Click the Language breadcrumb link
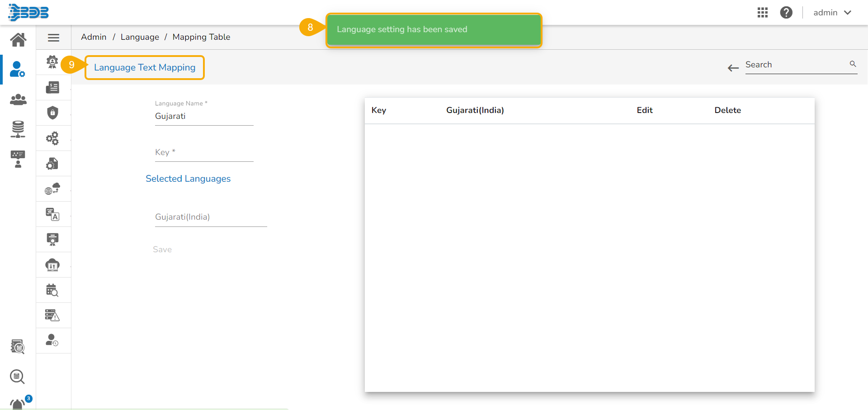This screenshot has height=410, width=868. [140, 37]
